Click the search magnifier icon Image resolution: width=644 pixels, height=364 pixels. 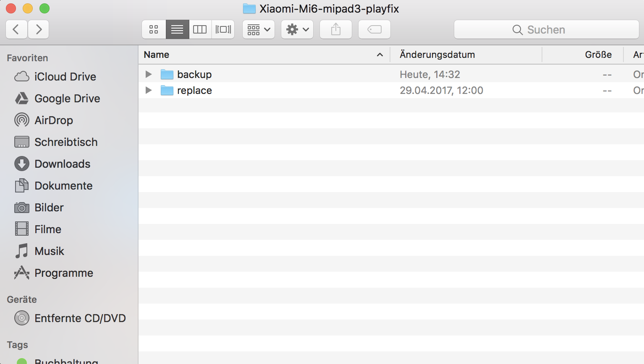518,30
